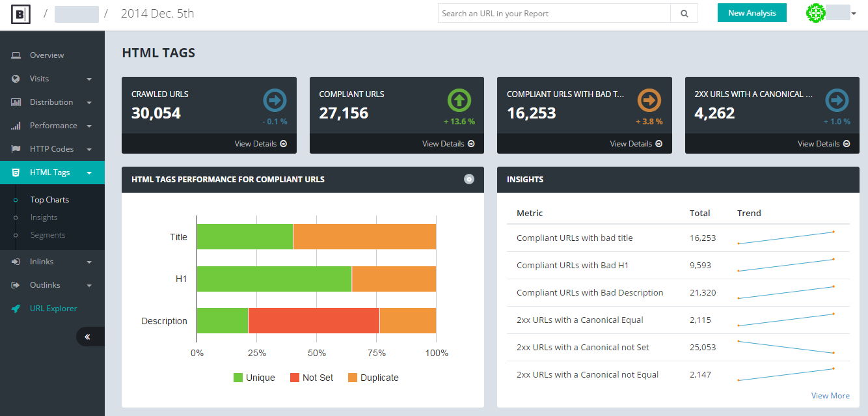
Task: Click the user avatar icon
Action: (815, 13)
